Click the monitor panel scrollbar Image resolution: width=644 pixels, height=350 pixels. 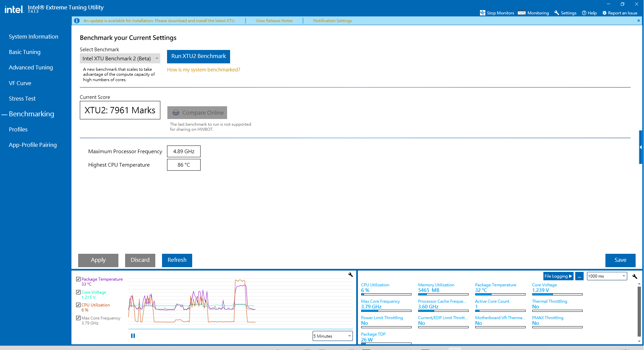(x=639, y=312)
